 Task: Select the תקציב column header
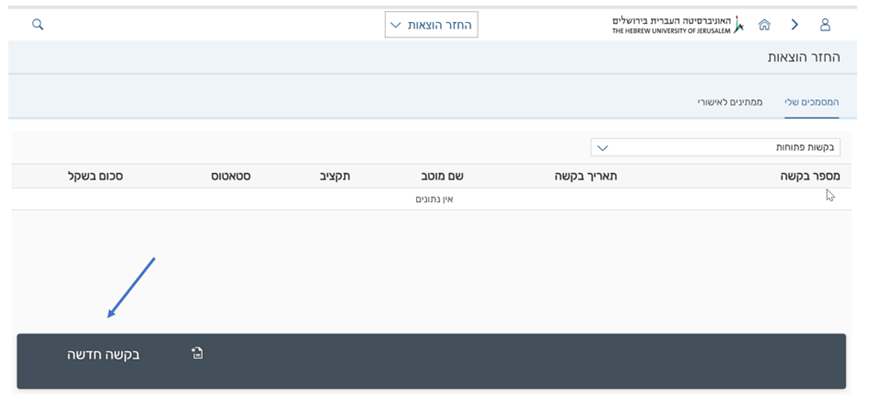click(333, 176)
